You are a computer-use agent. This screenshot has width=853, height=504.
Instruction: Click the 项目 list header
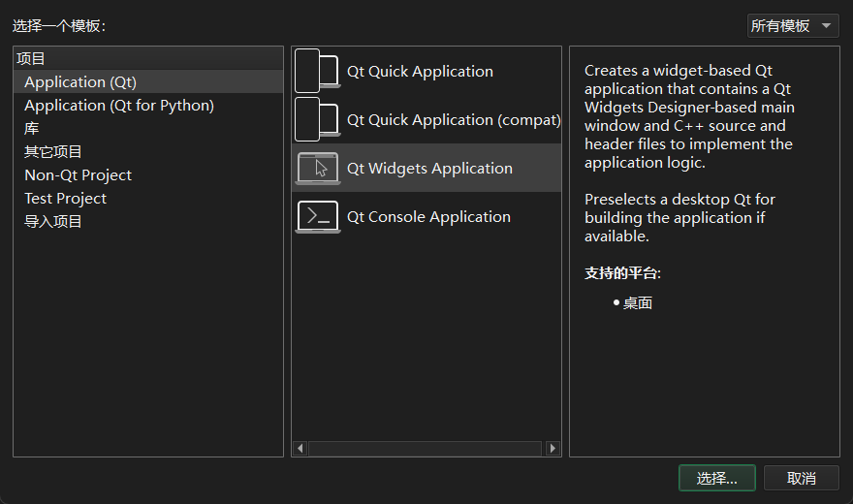coord(148,59)
